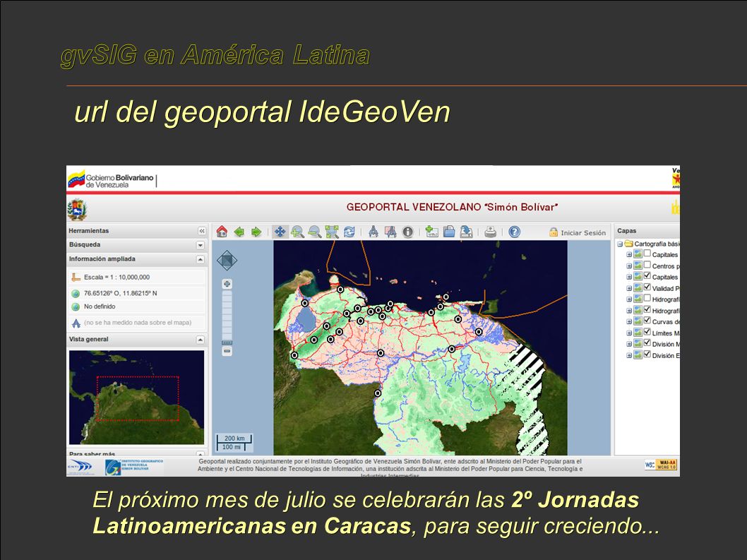Expand the Búsqueda section arrow

(201, 245)
